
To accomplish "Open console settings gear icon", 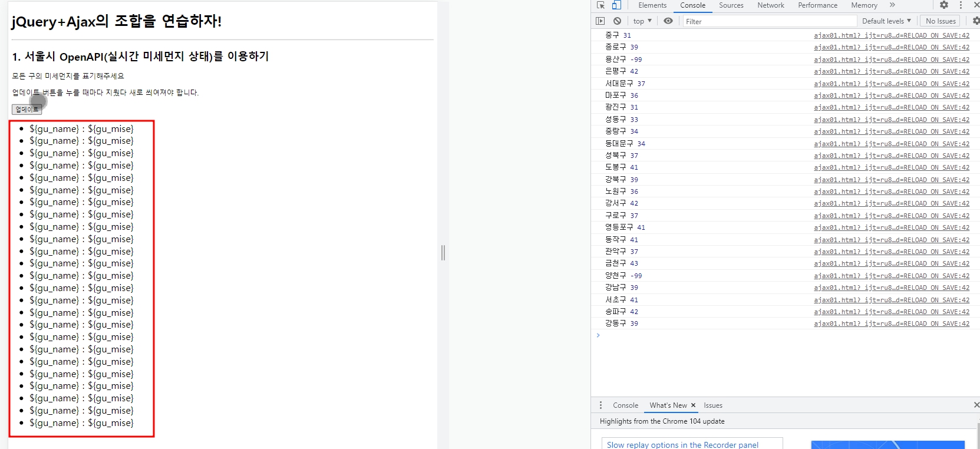I will [x=976, y=21].
